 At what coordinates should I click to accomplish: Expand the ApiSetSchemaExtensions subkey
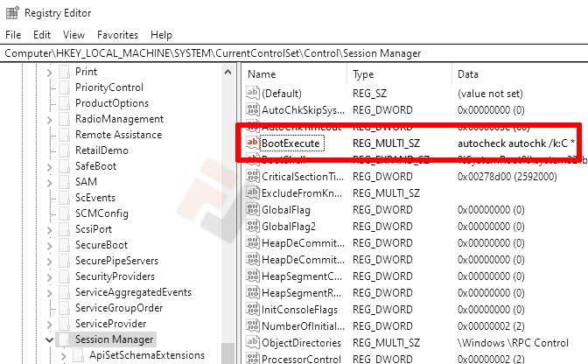point(63,356)
